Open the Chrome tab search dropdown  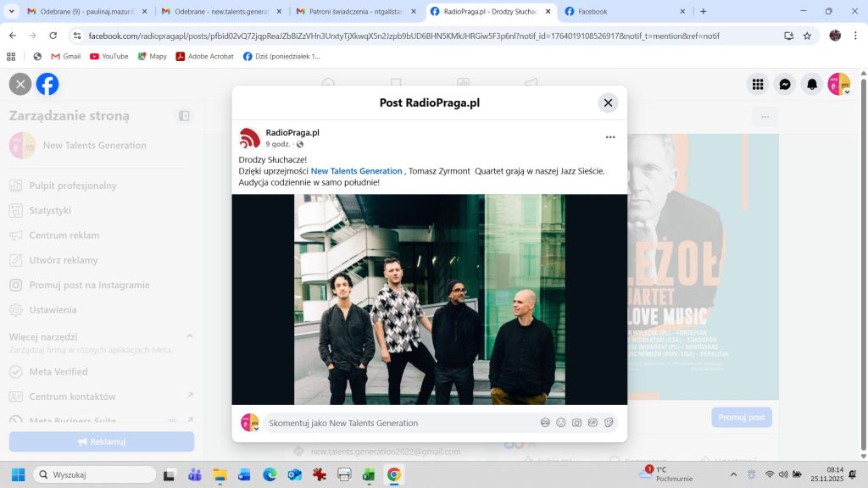(x=12, y=11)
